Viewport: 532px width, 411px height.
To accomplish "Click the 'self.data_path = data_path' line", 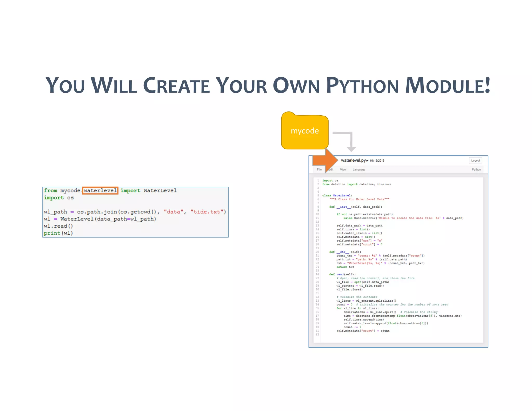I will 359,226.
